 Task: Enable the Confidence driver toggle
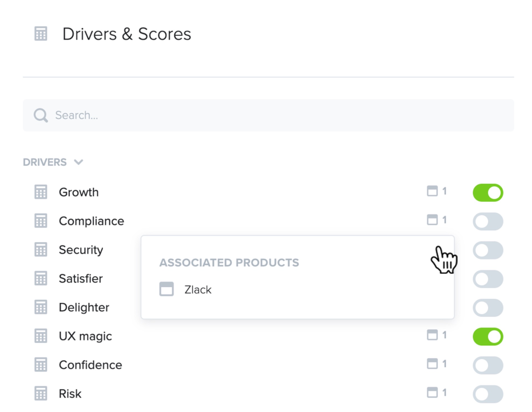tap(488, 365)
